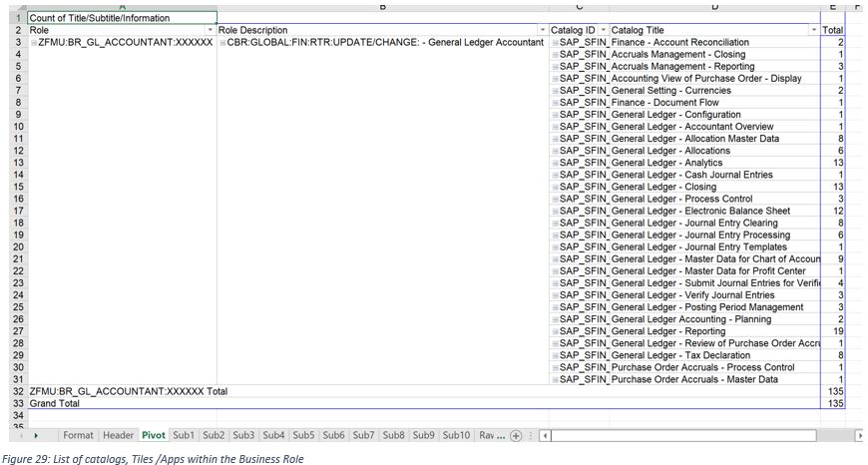Select 'General Ledger - Allocation Master Data' cell
The height and width of the screenshot is (465, 868).
[714, 139]
